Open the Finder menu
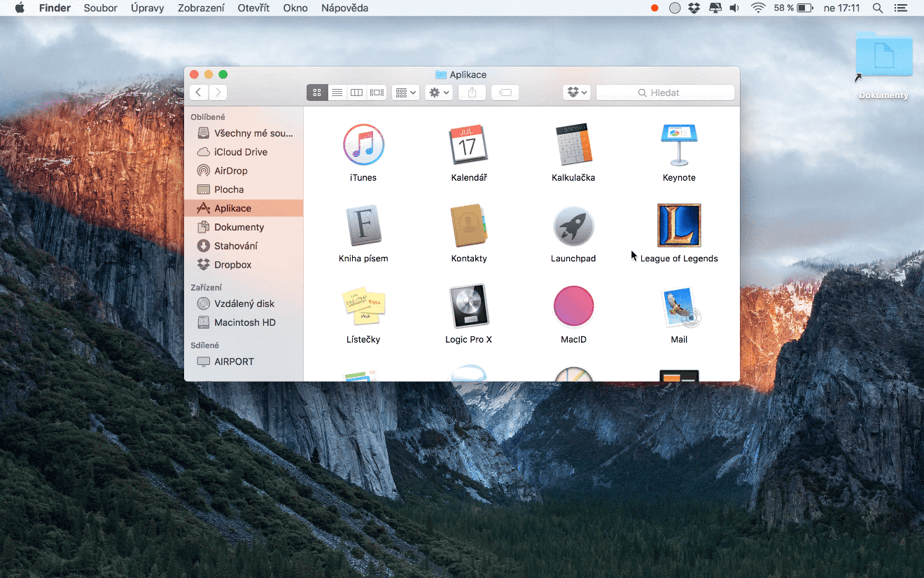 coord(55,8)
